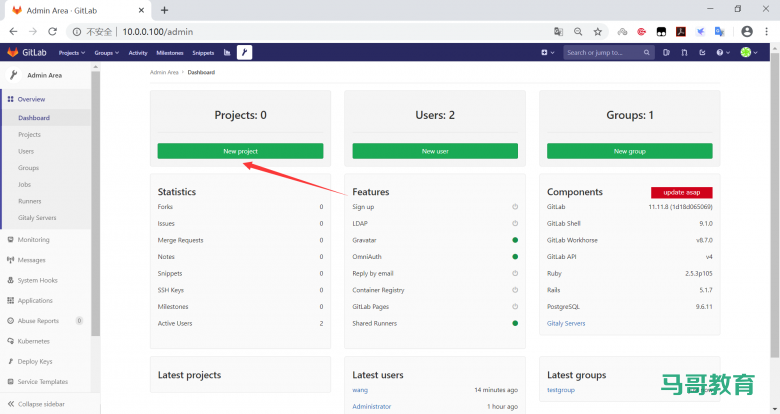Screen dimensions: 780x414
Task: Open the Gitaly Servers link in Components
Action: click(x=566, y=323)
